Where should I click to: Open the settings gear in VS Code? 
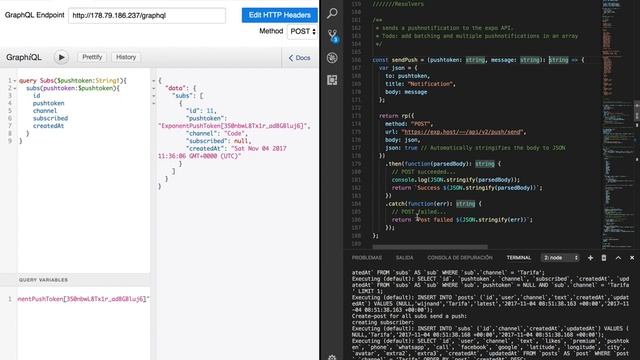[x=332, y=357]
